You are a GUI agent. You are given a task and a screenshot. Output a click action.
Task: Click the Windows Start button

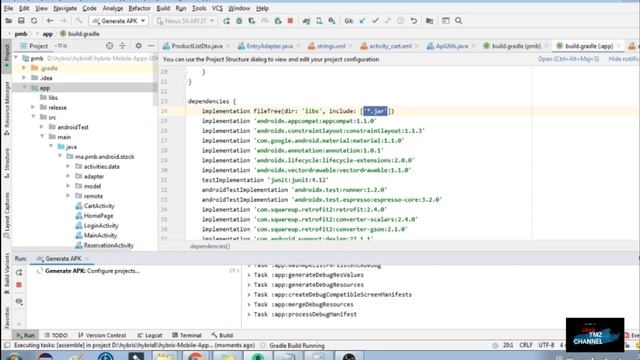tap(13, 356)
